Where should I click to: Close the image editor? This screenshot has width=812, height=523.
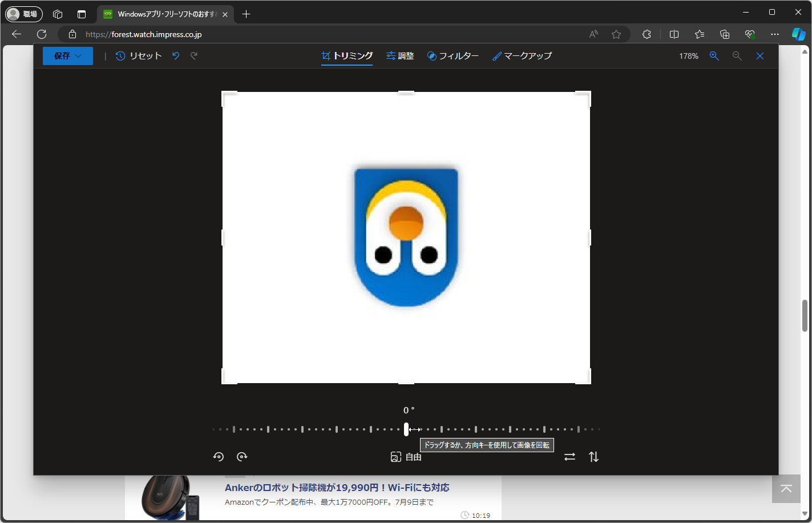760,55
